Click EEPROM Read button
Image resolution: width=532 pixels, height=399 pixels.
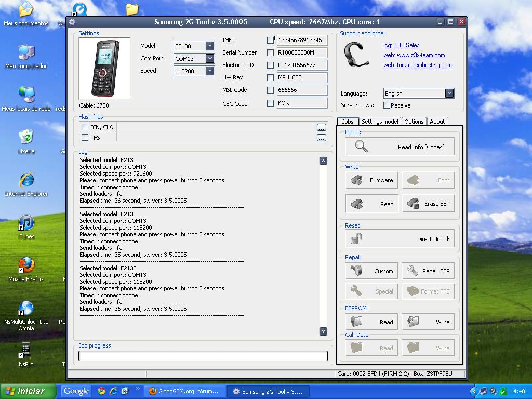click(371, 322)
